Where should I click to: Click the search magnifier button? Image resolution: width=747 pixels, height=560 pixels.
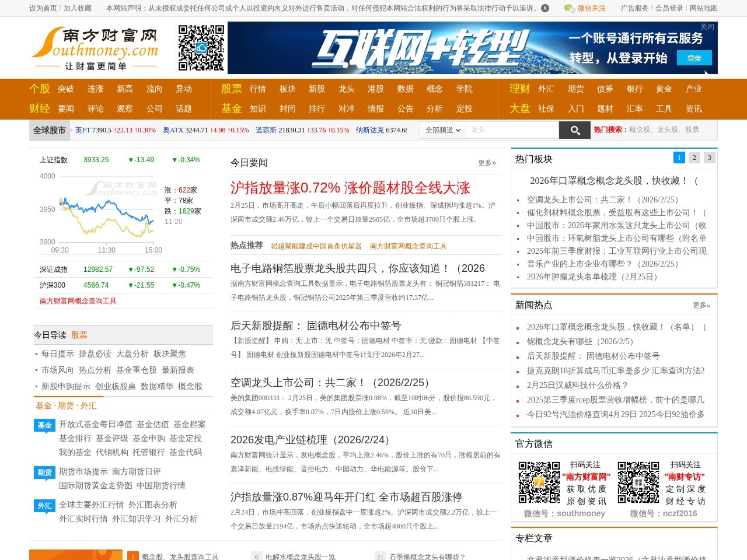[574, 130]
